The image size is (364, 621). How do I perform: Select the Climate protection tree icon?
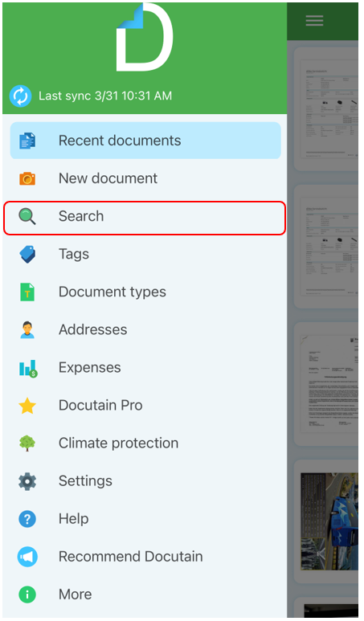pyautogui.click(x=27, y=443)
